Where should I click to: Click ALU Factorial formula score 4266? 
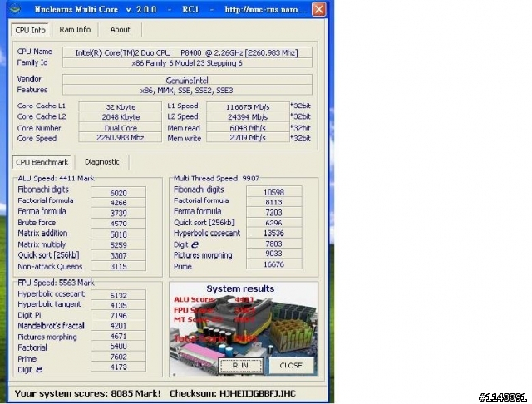coord(118,203)
